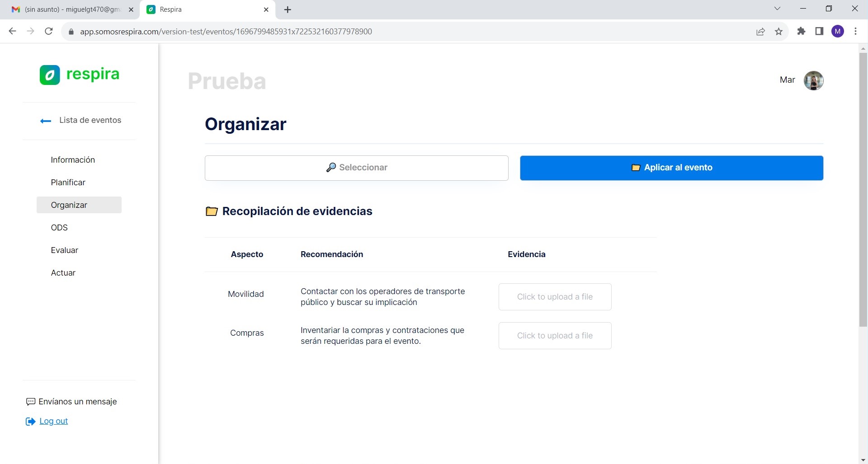868x464 pixels.
Task: Click the magnifier icon in Seleccionar
Action: tap(331, 168)
